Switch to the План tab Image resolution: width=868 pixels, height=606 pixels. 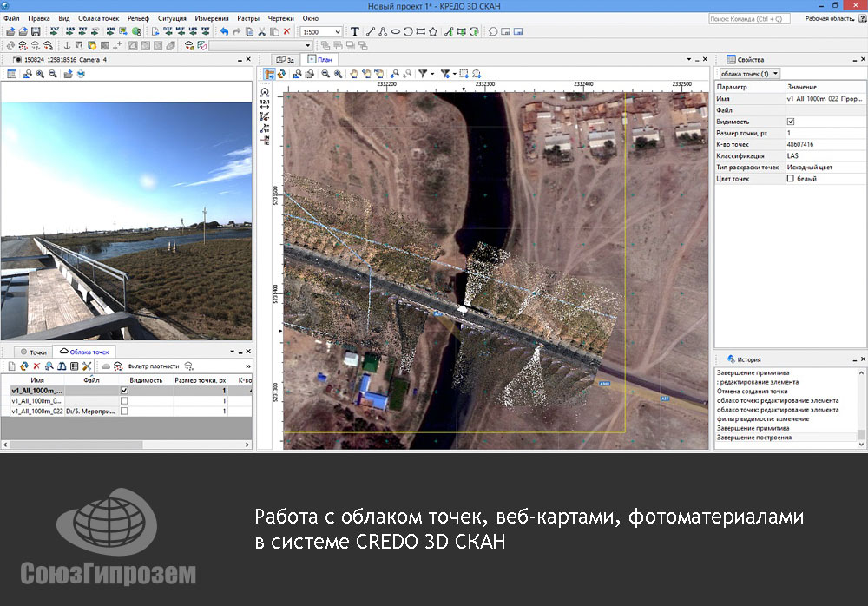point(320,59)
